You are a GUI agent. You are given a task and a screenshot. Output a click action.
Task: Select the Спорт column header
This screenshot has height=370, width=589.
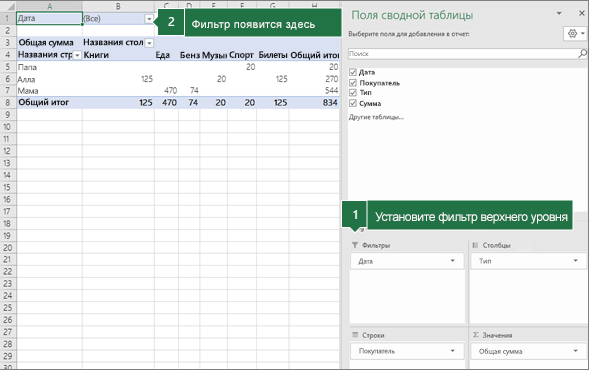coord(242,55)
